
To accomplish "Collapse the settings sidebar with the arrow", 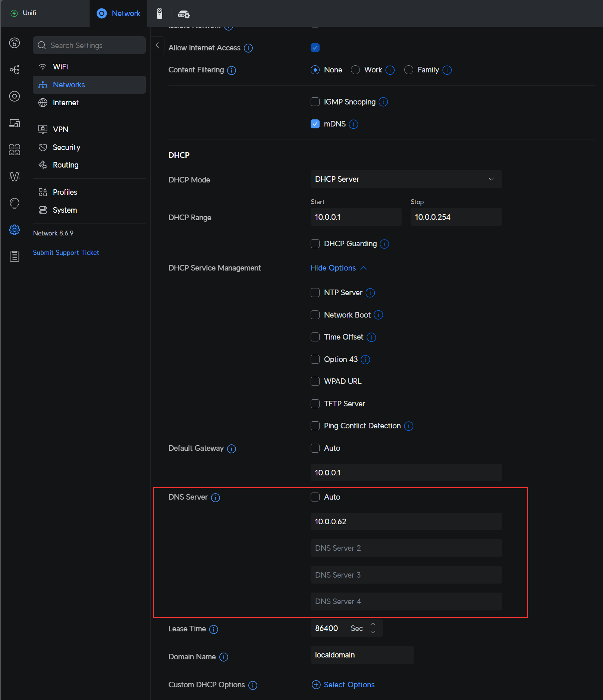I will click(157, 45).
